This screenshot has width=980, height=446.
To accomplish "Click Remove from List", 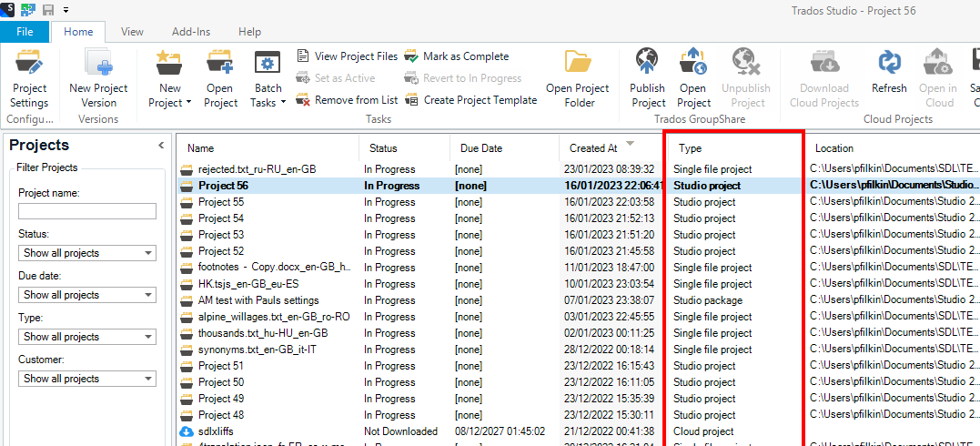I will pyautogui.click(x=347, y=100).
